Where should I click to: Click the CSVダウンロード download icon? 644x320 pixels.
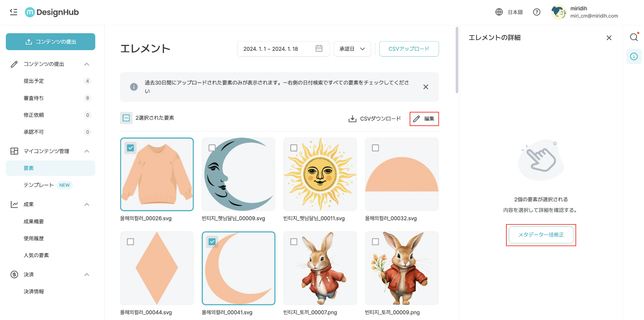click(x=352, y=119)
